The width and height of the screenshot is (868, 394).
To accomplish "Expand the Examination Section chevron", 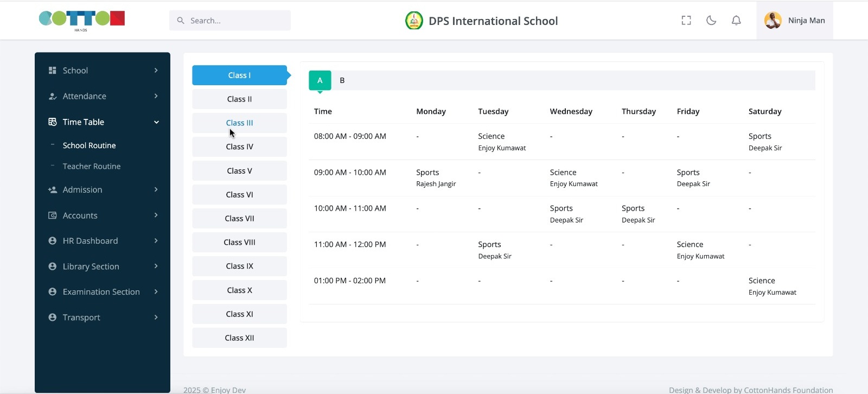I will (156, 292).
